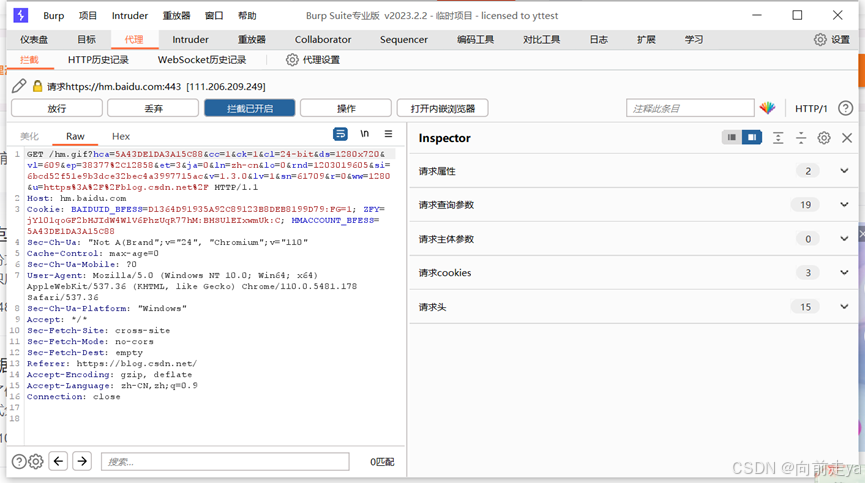Click the Connection: close line

click(x=73, y=397)
